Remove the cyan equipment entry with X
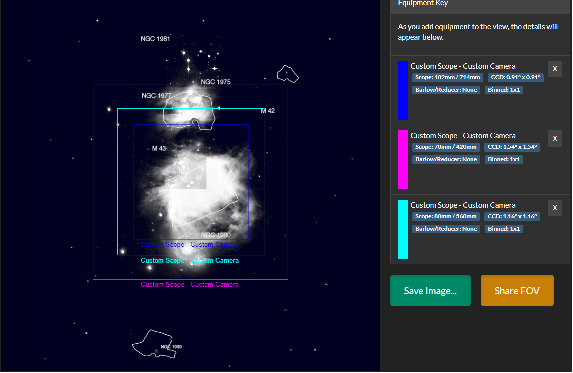The image size is (573, 373). (x=555, y=208)
